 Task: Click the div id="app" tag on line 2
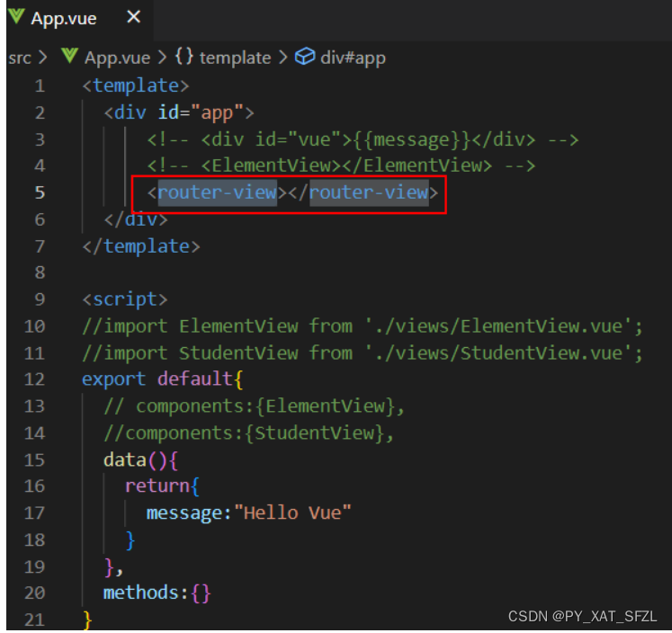[x=179, y=112]
